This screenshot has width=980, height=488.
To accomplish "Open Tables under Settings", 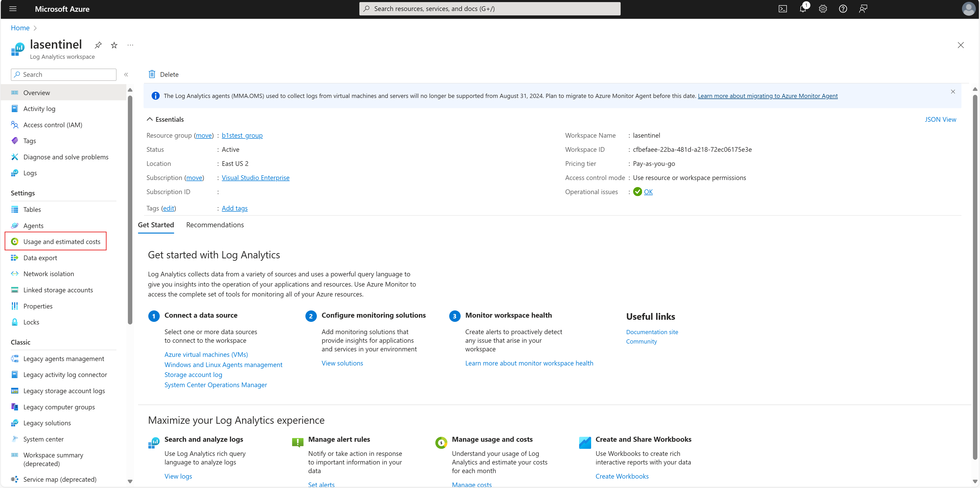I will (x=32, y=210).
